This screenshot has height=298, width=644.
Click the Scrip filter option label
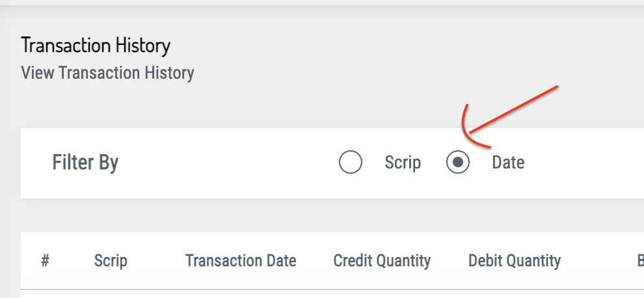pos(403,163)
